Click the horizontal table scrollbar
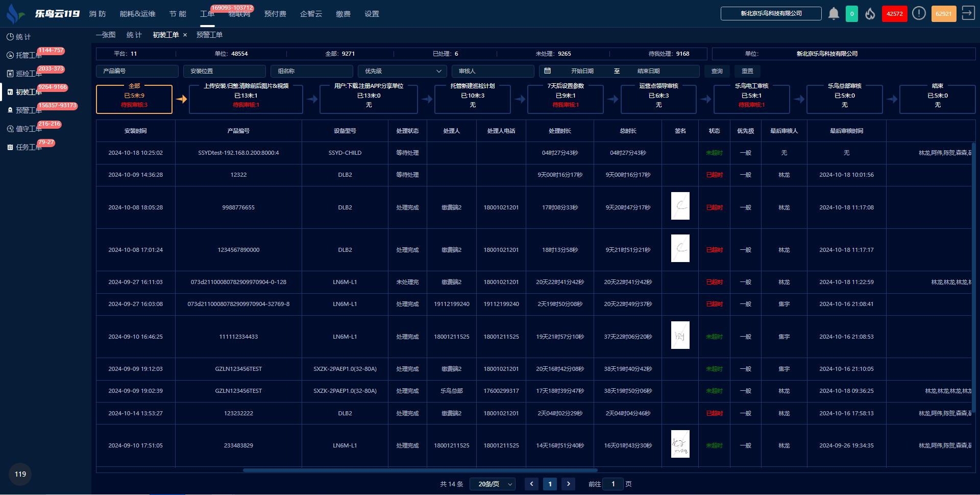This screenshot has height=495, width=980. tap(420, 470)
